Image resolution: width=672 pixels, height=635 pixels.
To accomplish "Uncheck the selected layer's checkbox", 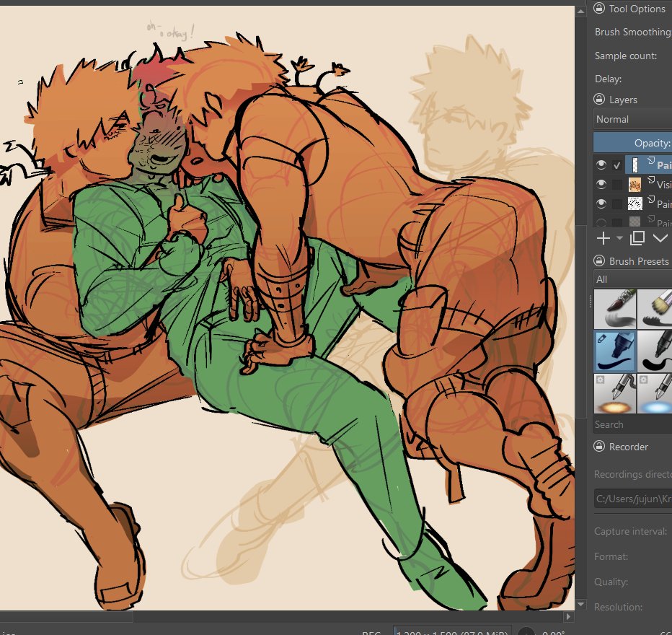I will point(616,165).
